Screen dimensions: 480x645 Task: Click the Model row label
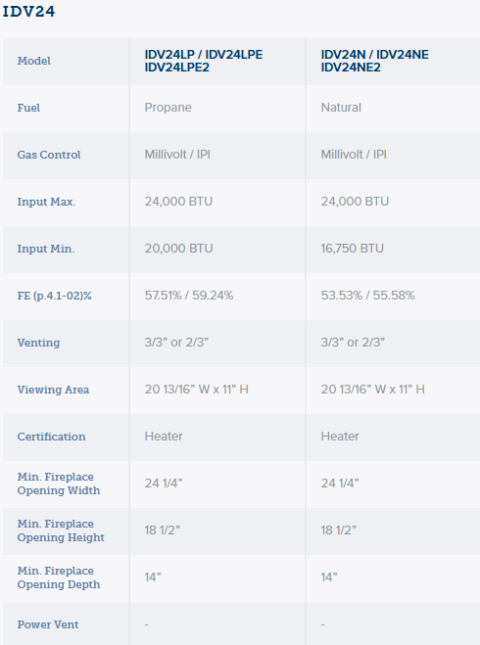34,61
